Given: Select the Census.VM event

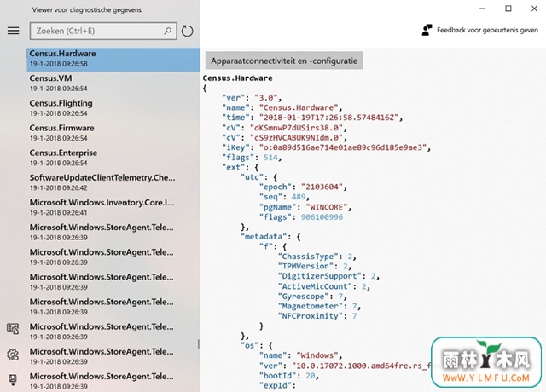Looking at the screenshot, I should click(x=113, y=84).
